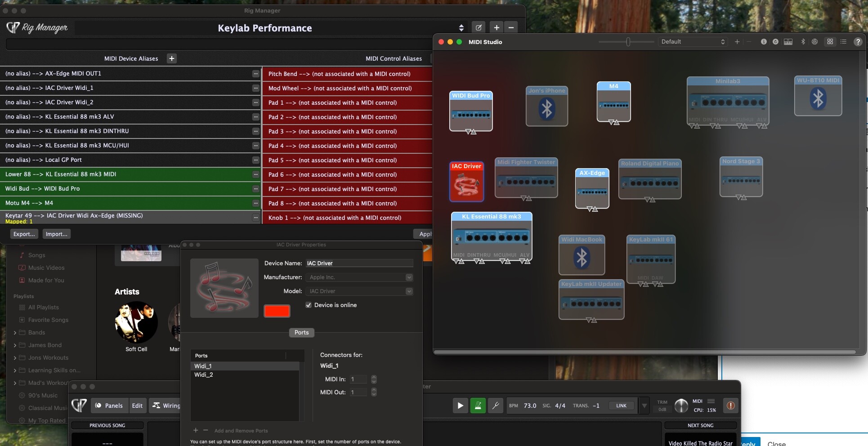The image size is (868, 446).
Task: Select the IAC Driver device icon
Action: click(467, 182)
